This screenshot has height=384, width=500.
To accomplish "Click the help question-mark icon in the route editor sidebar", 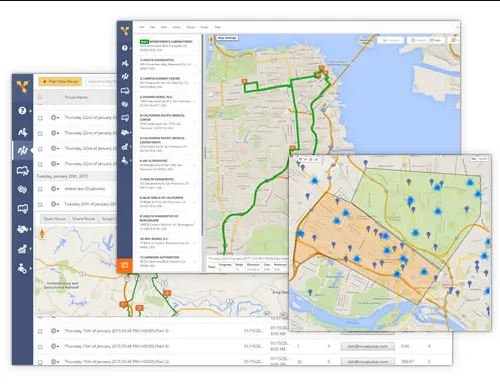I will pos(124,48).
